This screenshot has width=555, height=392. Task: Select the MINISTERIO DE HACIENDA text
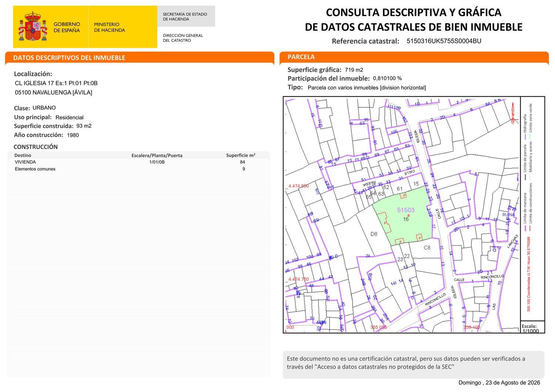(x=110, y=27)
